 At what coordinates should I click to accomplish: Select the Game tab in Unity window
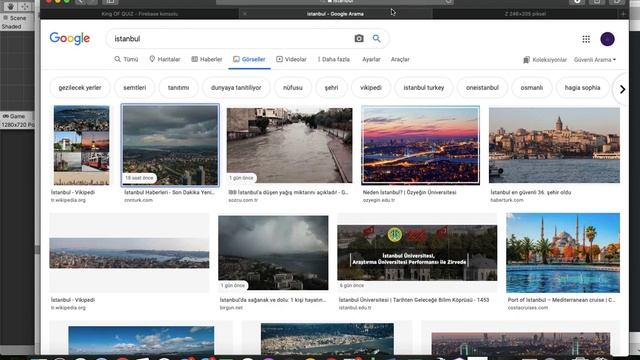[14, 116]
